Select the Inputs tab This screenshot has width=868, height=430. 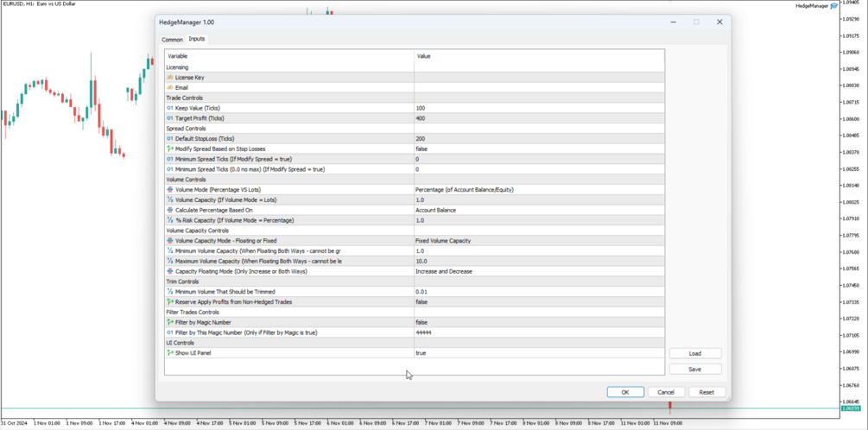[197, 39]
